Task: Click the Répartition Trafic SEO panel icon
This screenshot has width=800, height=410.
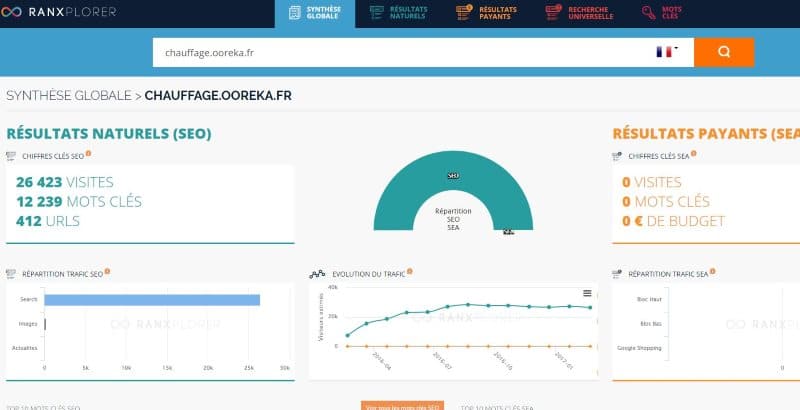Action: (x=11, y=274)
